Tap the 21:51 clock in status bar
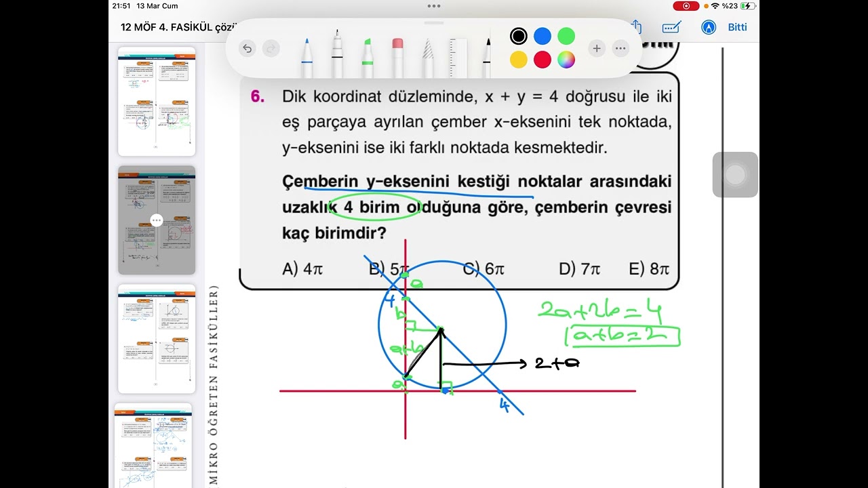868x488 pixels. click(x=121, y=6)
